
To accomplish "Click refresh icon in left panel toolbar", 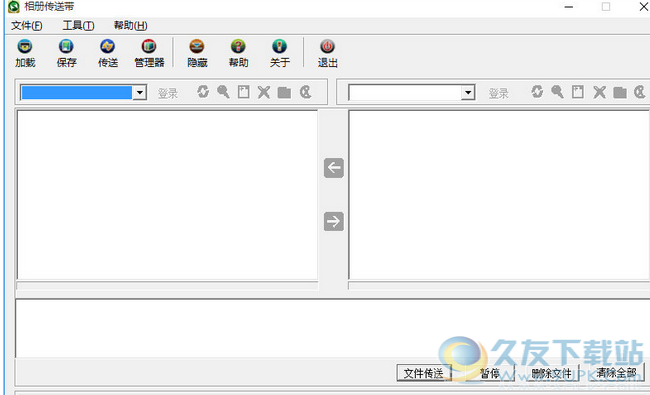I will (203, 92).
